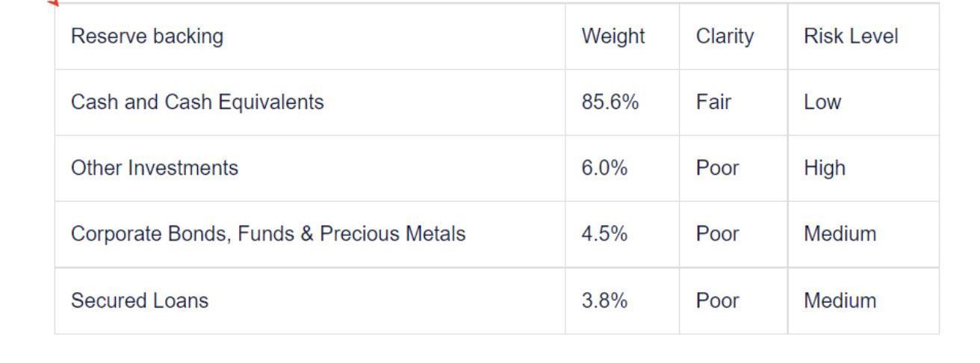Select the 3.8% weight value
This screenshot has height=363, width=980.
604,301
